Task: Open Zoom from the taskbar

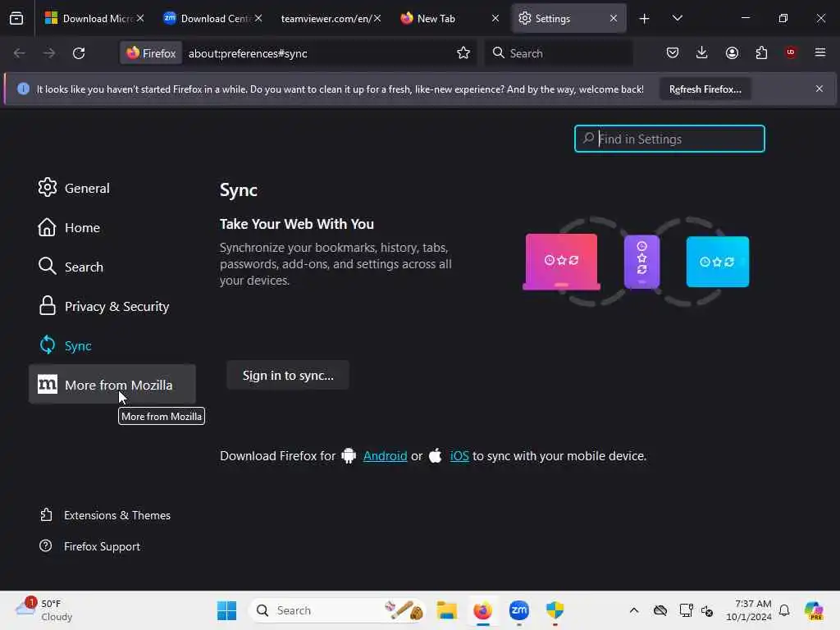Action: 518,610
